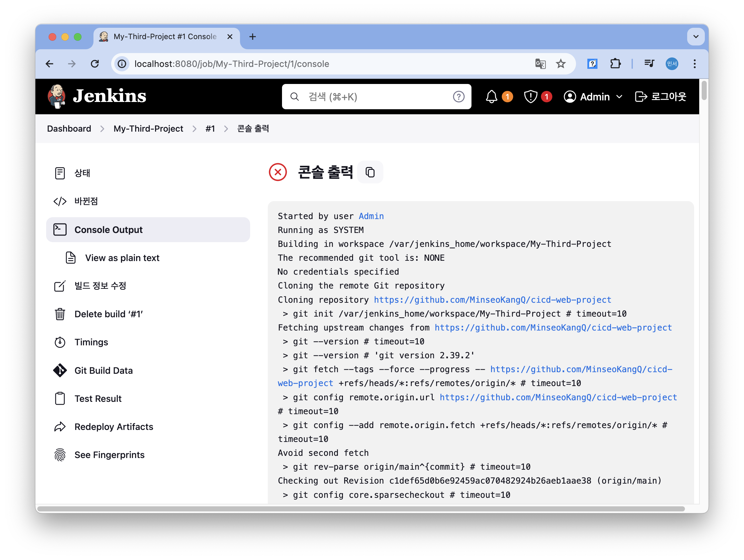Open security warnings shield icon
The height and width of the screenshot is (560, 744).
click(531, 97)
